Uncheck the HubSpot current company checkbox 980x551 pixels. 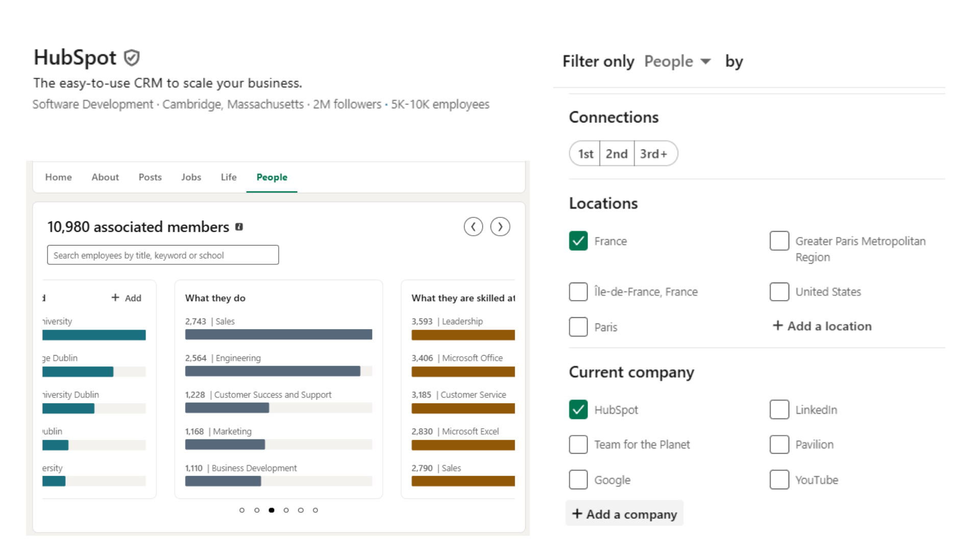coord(578,410)
